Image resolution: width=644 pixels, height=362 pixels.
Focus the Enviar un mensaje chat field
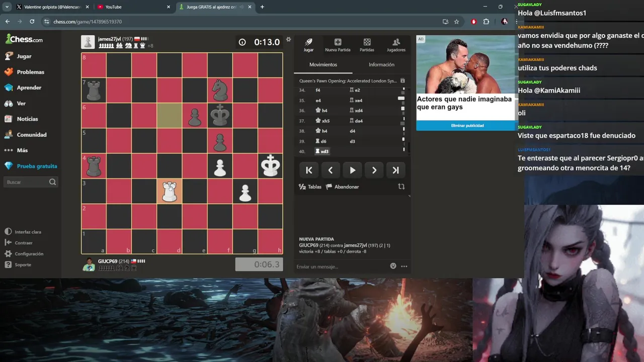click(x=342, y=266)
